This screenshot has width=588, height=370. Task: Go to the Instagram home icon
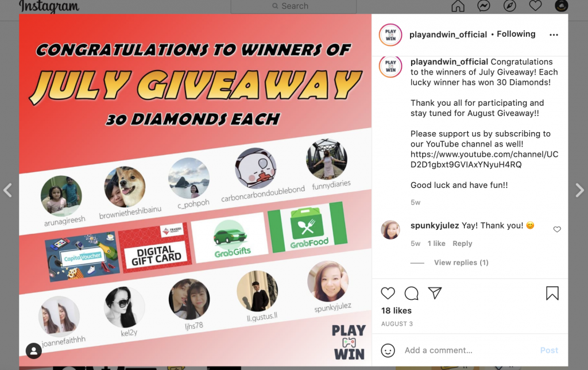point(458,6)
